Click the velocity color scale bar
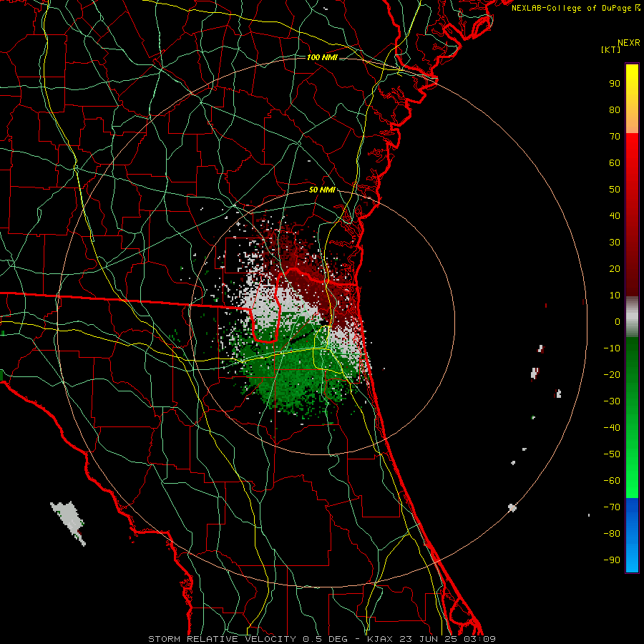This screenshot has width=644, height=644. coord(632,318)
